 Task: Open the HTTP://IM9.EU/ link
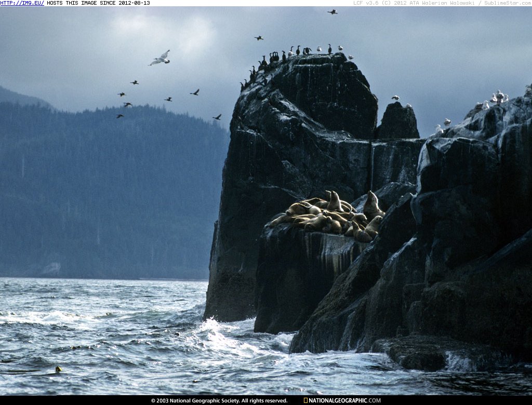pyautogui.click(x=22, y=3)
